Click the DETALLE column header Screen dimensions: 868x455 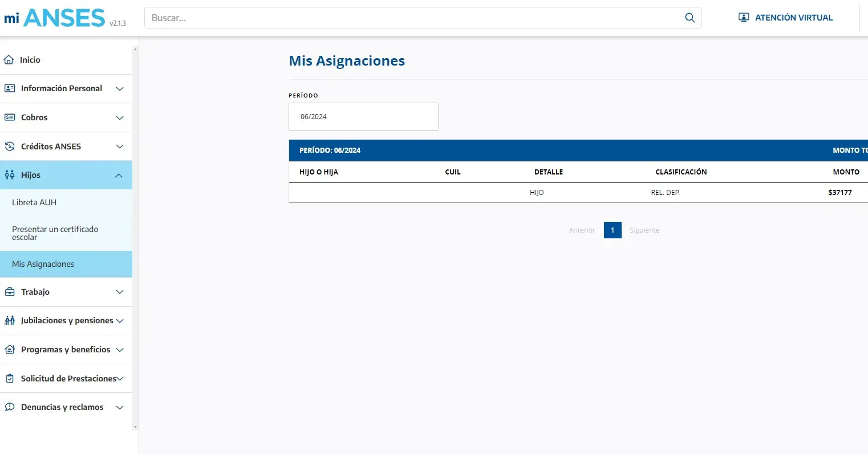(549, 172)
